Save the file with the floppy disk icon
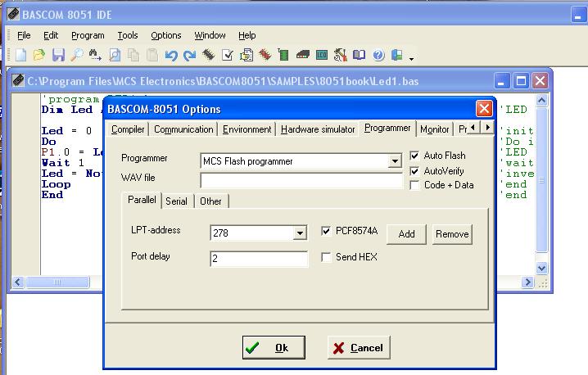The height and width of the screenshot is (375, 588). [x=58, y=55]
